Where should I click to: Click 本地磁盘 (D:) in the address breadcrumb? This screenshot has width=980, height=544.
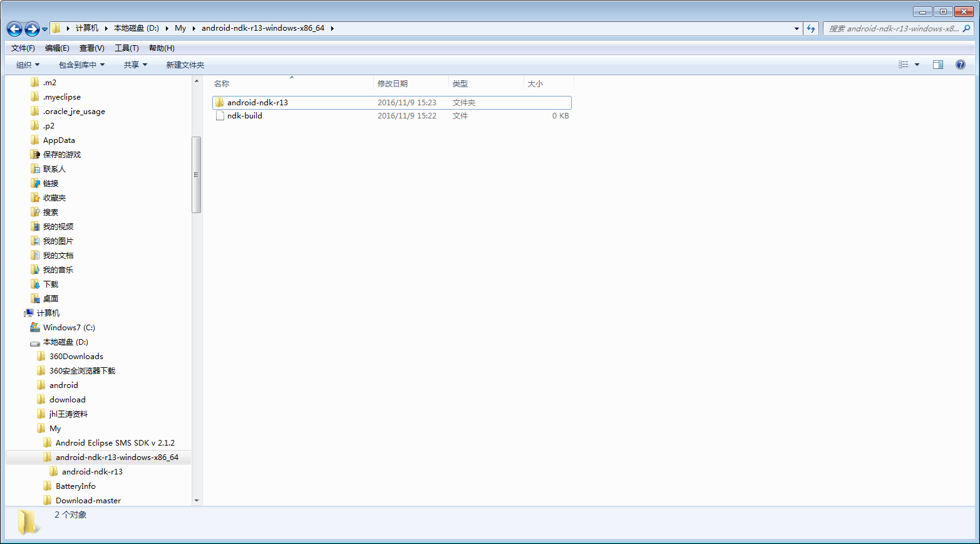click(137, 28)
